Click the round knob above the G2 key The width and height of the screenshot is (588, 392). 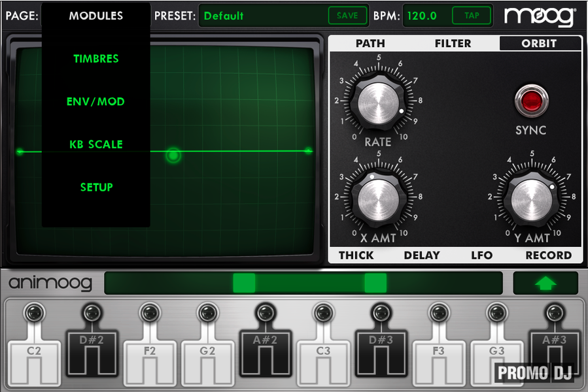(x=208, y=312)
